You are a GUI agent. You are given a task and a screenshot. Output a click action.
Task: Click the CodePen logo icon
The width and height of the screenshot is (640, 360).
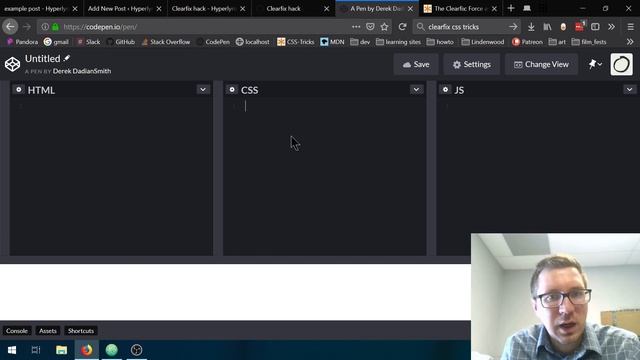[12, 64]
